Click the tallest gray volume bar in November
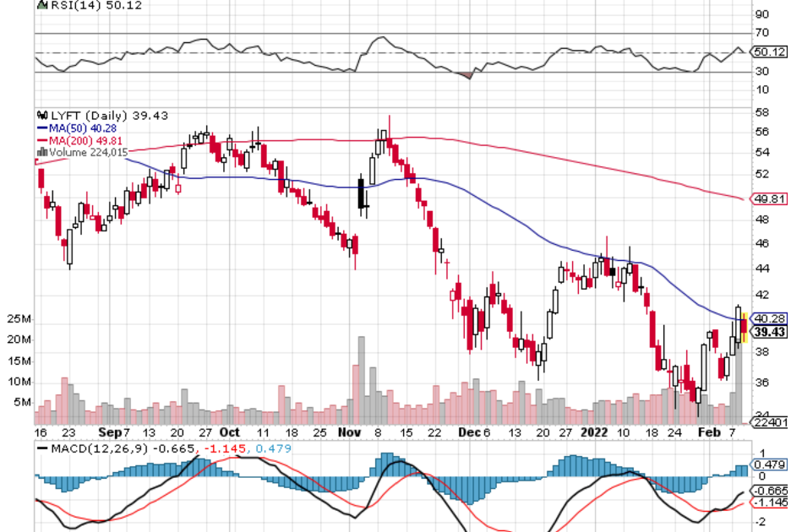Screen dimensions: 791x532 coord(361,380)
